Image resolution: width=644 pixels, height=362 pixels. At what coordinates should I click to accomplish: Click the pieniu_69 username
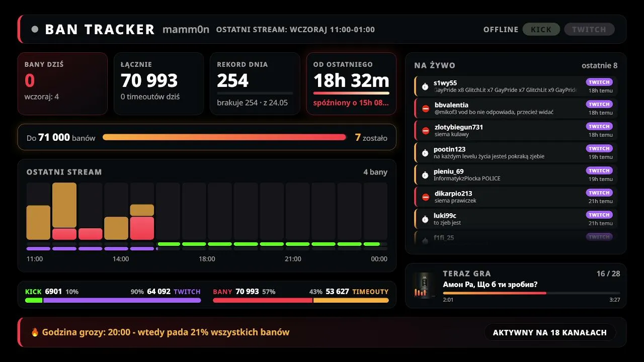pyautogui.click(x=449, y=171)
